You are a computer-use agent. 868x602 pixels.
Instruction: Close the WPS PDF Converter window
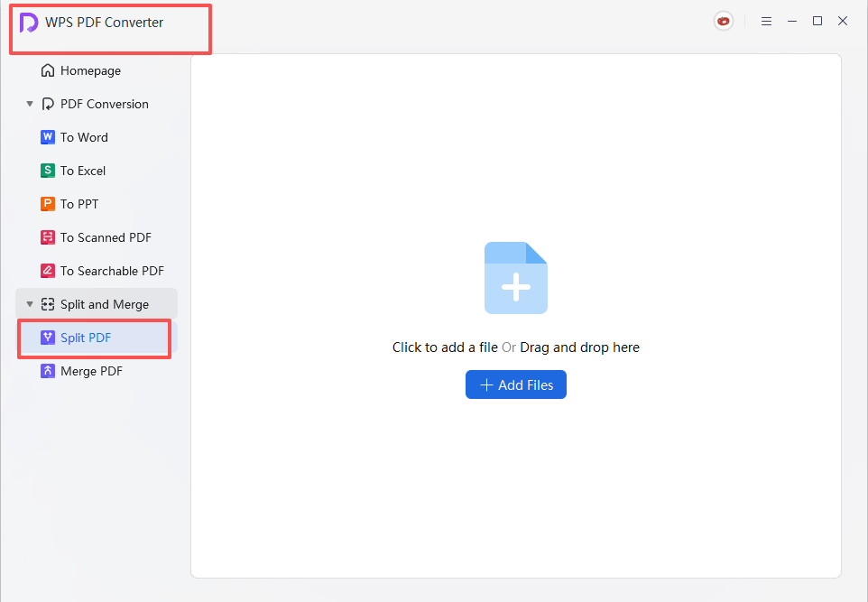[x=843, y=21]
